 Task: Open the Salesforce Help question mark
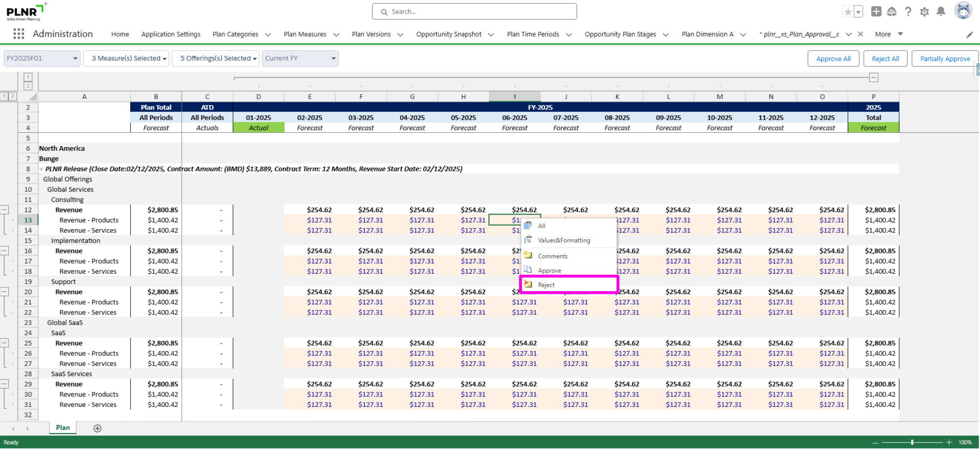tap(908, 12)
